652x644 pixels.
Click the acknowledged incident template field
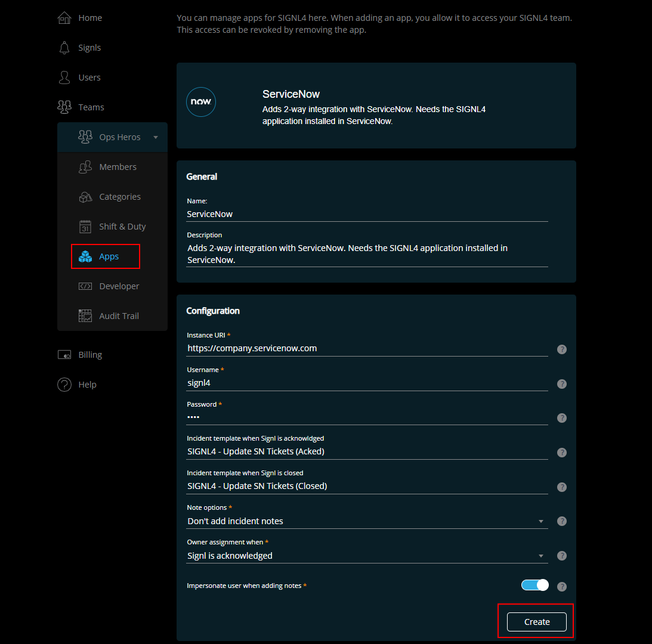367,451
